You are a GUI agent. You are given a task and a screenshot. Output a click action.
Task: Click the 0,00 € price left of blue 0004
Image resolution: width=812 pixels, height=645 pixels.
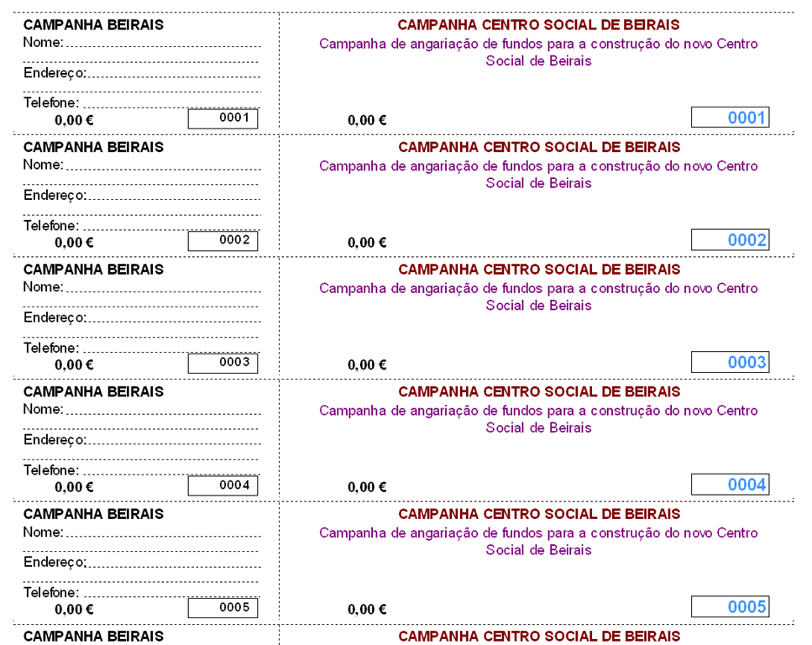(x=367, y=487)
